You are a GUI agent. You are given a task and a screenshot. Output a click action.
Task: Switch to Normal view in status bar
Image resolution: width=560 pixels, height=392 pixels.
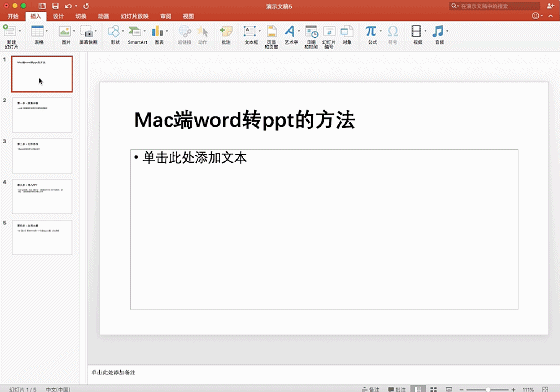click(x=418, y=389)
